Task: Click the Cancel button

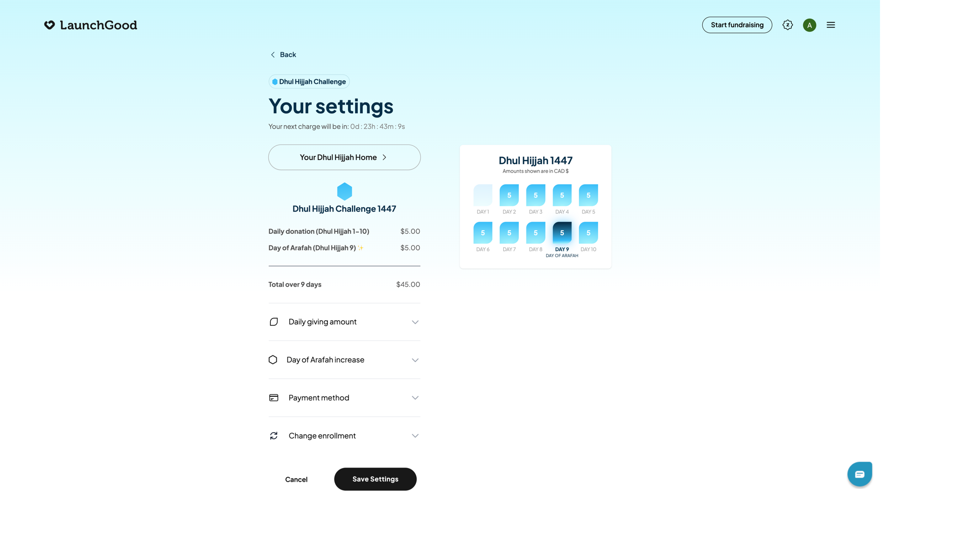Action: coord(296,480)
